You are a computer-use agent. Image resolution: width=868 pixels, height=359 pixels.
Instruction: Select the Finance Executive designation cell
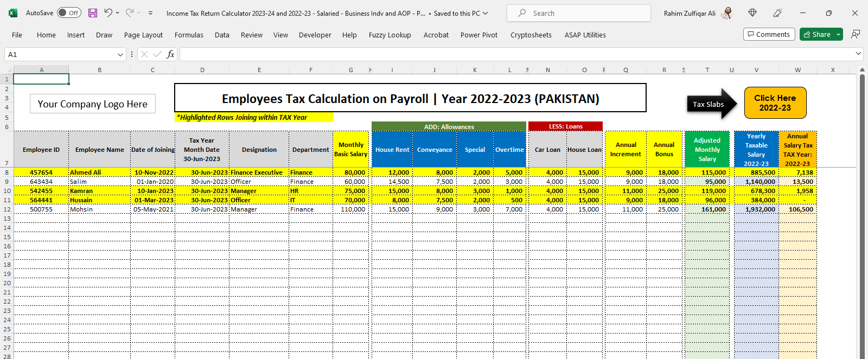point(259,172)
